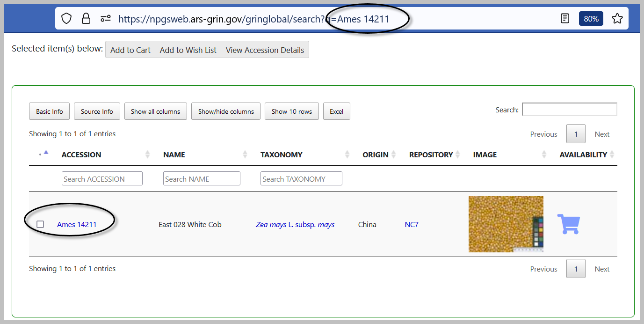Check the Ames 14211 row checkbox
Image resolution: width=644 pixels, height=324 pixels.
pos(40,224)
